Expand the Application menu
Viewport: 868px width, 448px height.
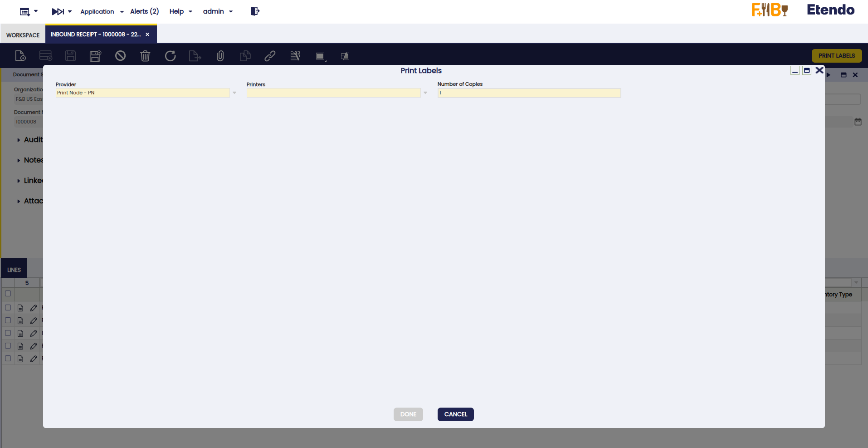102,11
